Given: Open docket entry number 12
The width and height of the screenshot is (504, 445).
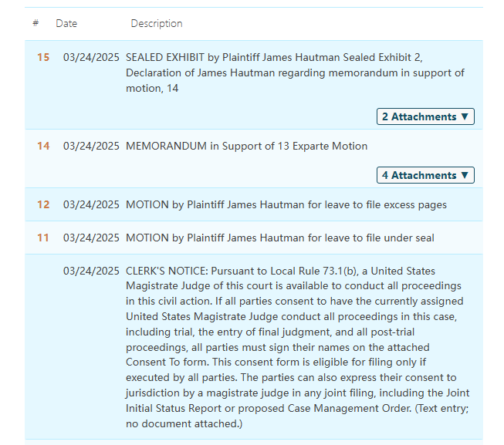Looking at the screenshot, I should pyautogui.click(x=43, y=204).
